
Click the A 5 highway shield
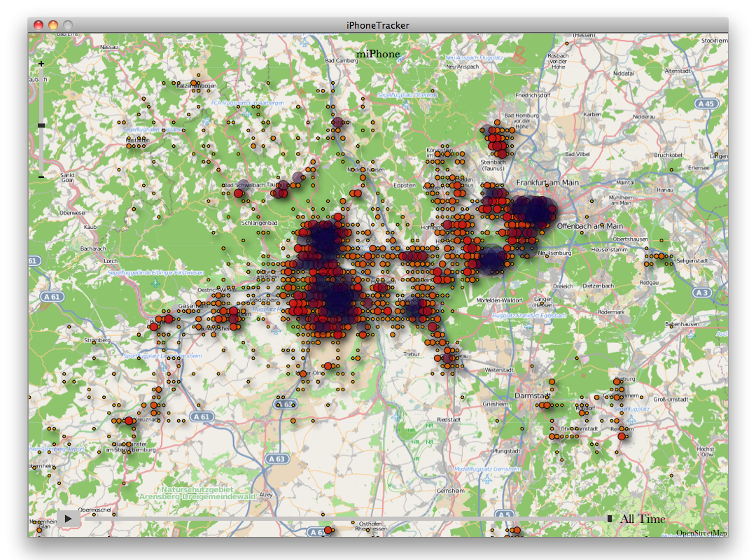pyautogui.click(x=504, y=514)
